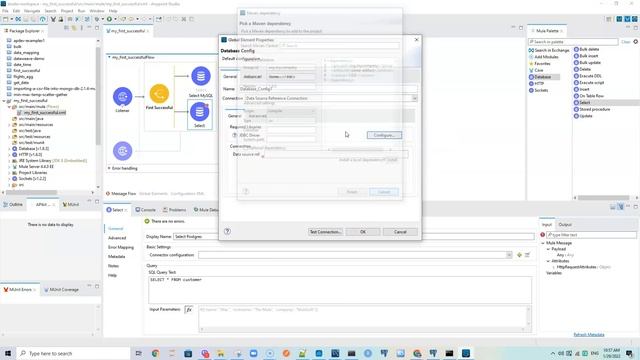Open Favorites category in Mule Palette
The width and height of the screenshot is (640, 360).
point(539,64)
